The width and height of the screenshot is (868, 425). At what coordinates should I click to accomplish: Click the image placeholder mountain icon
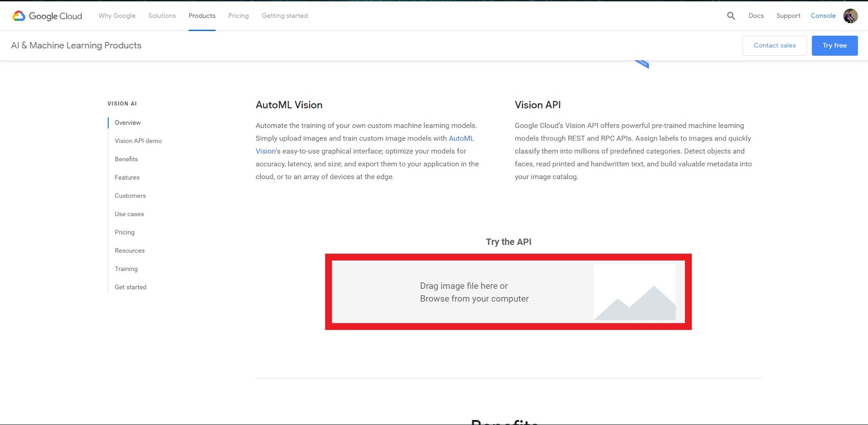tap(635, 292)
